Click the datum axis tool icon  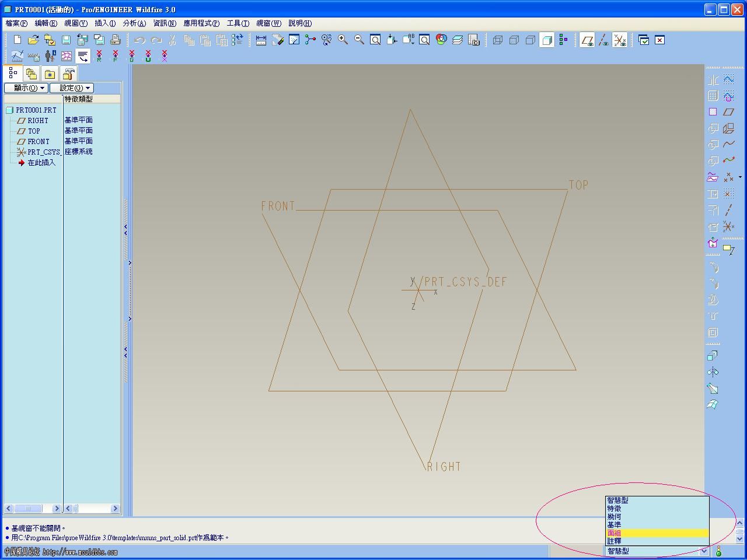point(728,210)
